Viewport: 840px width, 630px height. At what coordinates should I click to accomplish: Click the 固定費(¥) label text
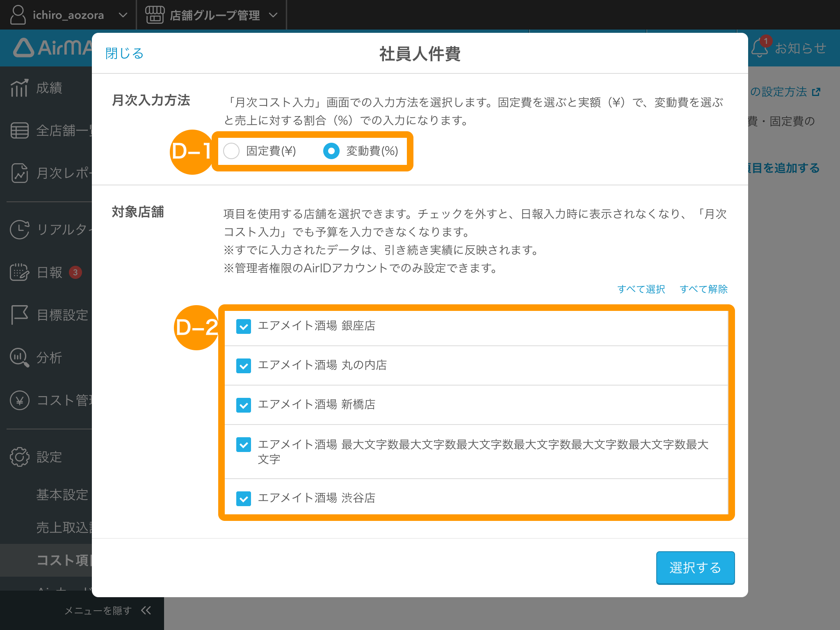pyautogui.click(x=271, y=151)
